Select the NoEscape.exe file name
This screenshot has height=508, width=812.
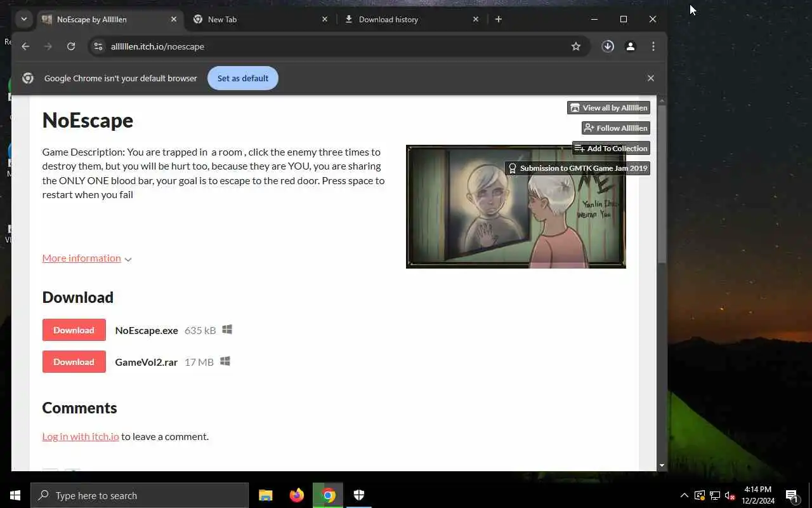coord(147,330)
